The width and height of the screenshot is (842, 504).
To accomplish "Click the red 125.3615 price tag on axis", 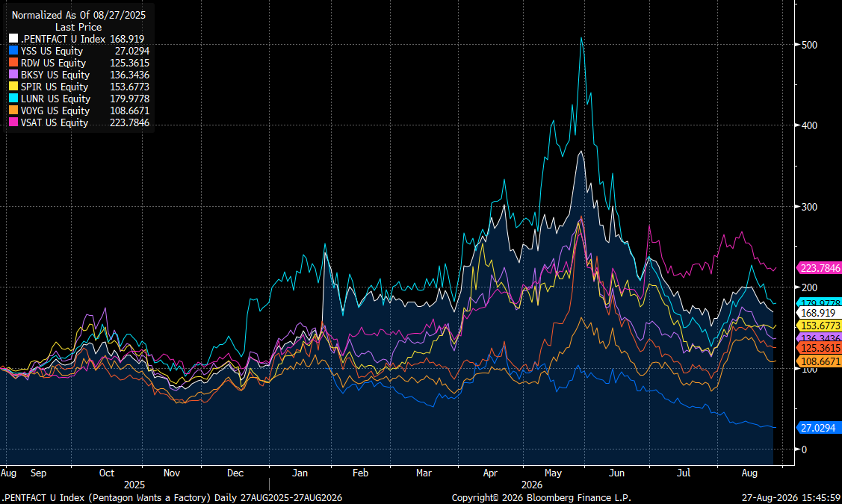I will [x=820, y=349].
